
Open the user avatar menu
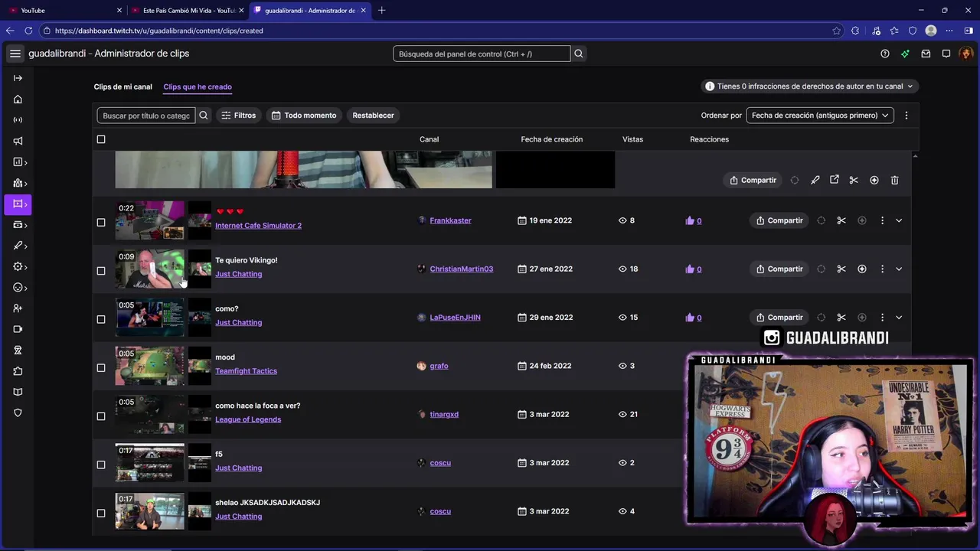tap(966, 54)
